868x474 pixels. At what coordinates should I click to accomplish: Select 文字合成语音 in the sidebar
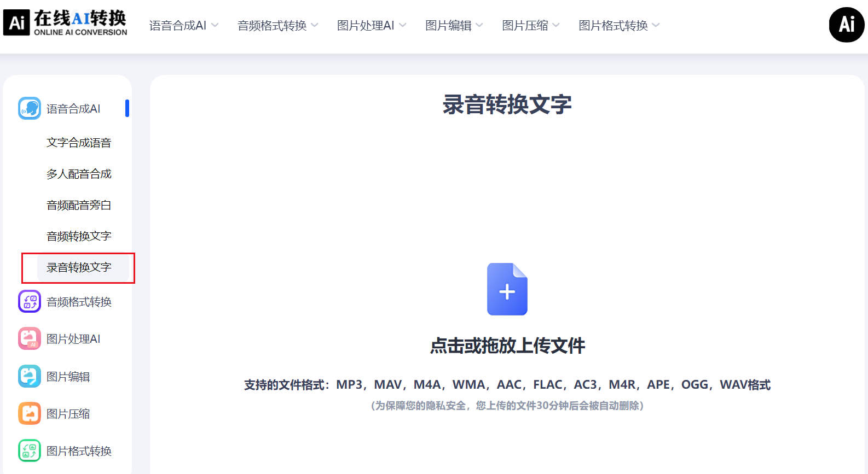[79, 143]
